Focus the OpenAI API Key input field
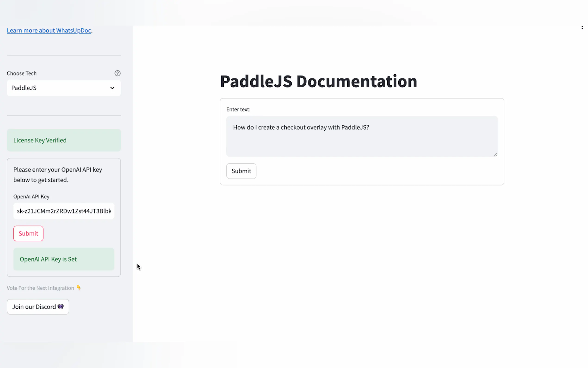588x368 pixels. 63,211
